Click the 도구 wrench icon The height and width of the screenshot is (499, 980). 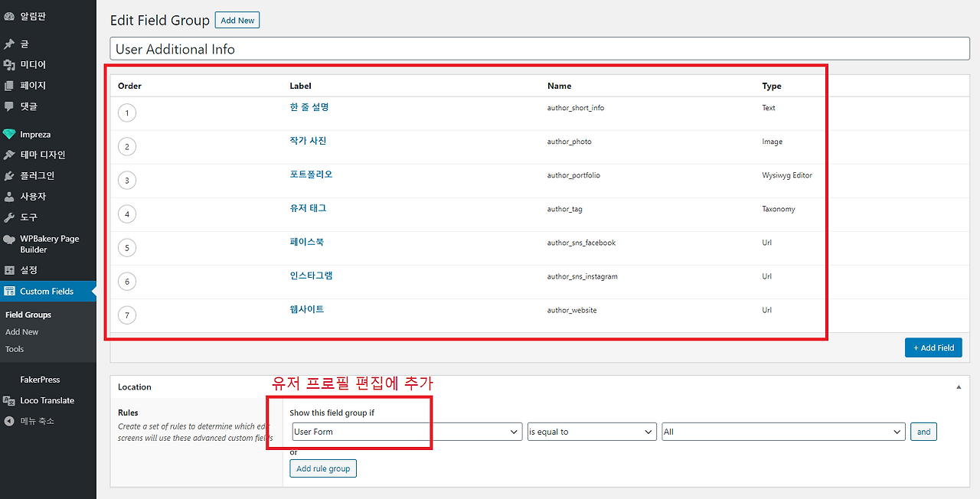pyautogui.click(x=9, y=217)
